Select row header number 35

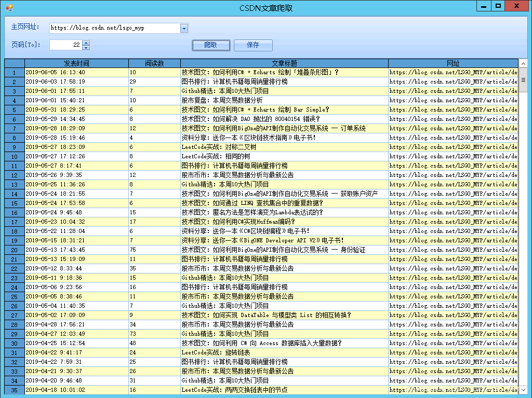pos(15,390)
